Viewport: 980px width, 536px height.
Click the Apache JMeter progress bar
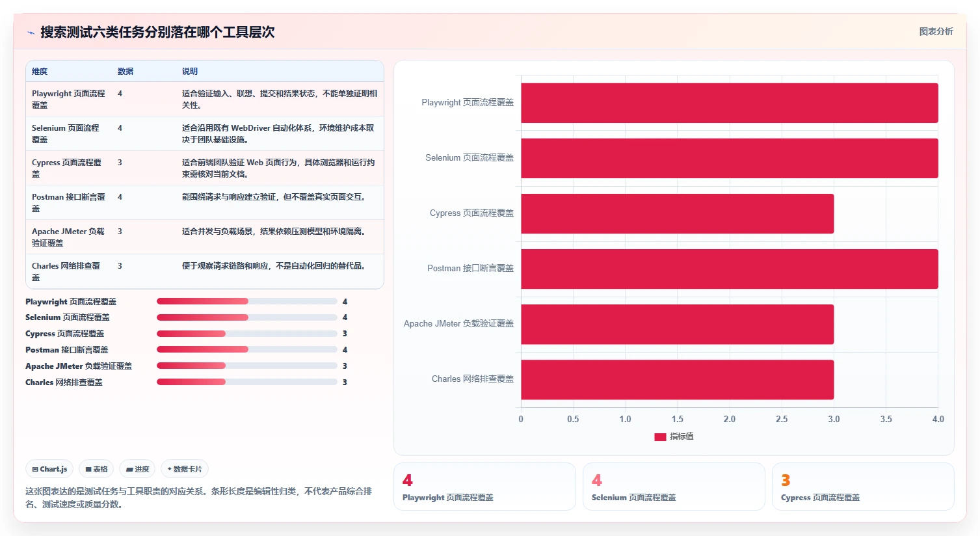(247, 366)
